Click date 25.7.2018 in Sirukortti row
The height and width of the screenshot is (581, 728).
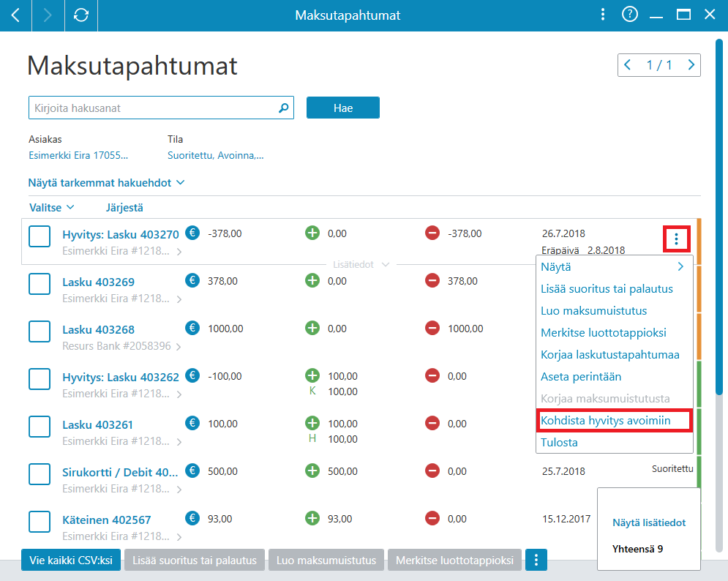(x=563, y=471)
